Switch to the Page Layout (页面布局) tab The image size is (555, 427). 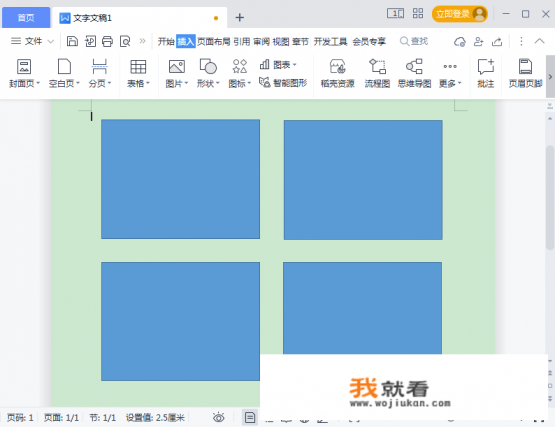[213, 41]
